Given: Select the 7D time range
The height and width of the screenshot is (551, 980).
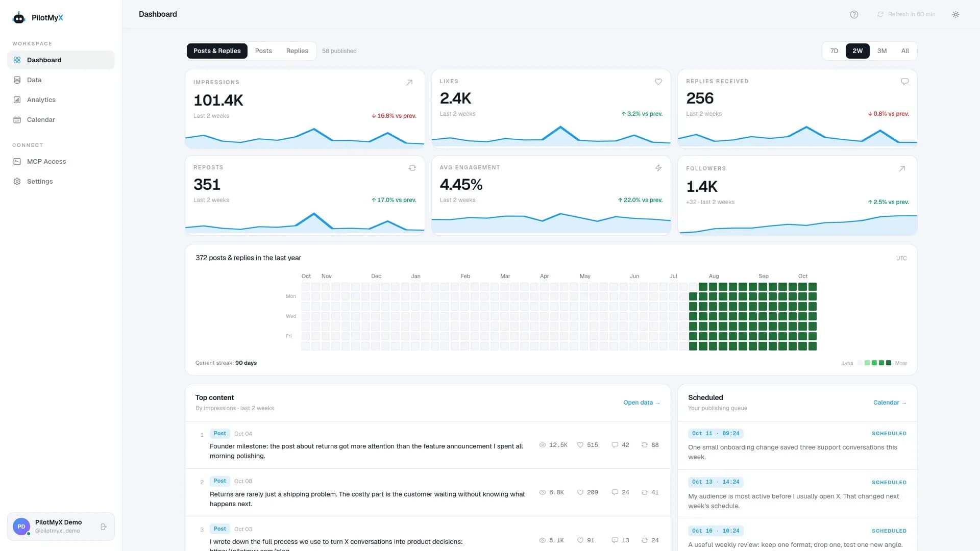Looking at the screenshot, I should (x=834, y=51).
